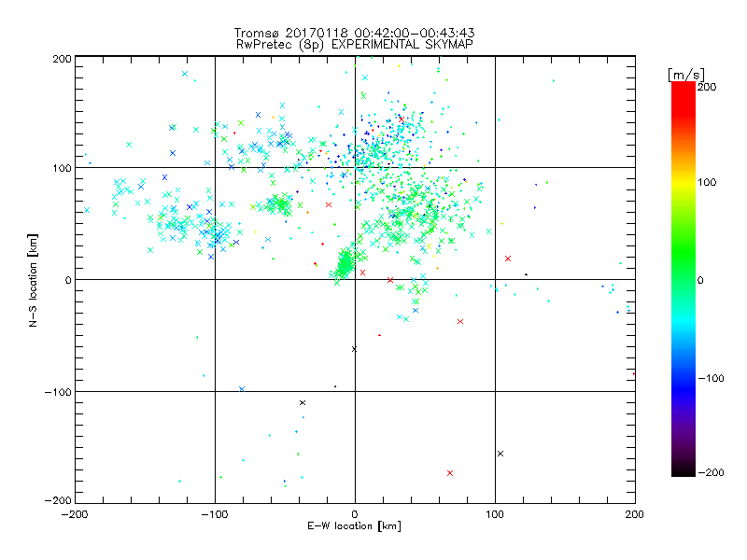Viewport: 747px width, 560px height.
Task: Click the black X marker near E-W 0, N-S -60
Action: click(354, 349)
